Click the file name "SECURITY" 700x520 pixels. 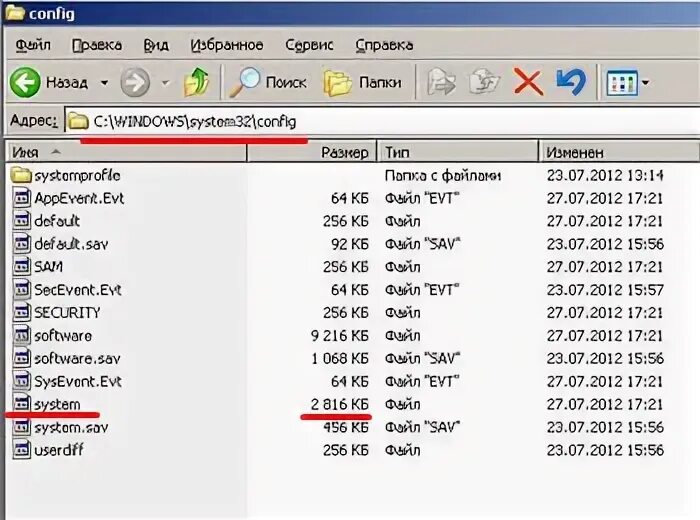point(67,313)
